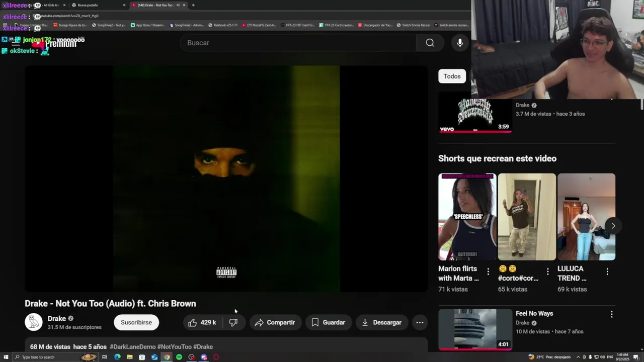Mute the Drake tab audio icon
This screenshot has height=362, width=644.
(178, 5)
